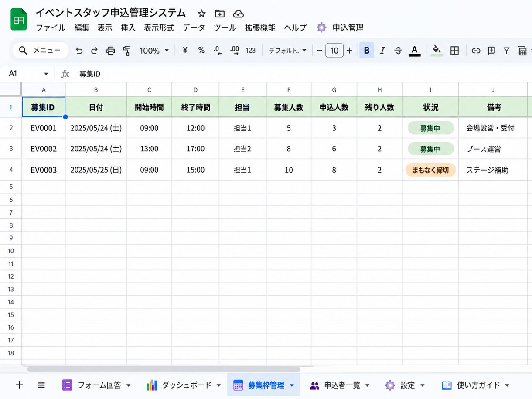Search the menus box
Image resolution: width=532 pixels, height=399 pixels.
[x=40, y=51]
